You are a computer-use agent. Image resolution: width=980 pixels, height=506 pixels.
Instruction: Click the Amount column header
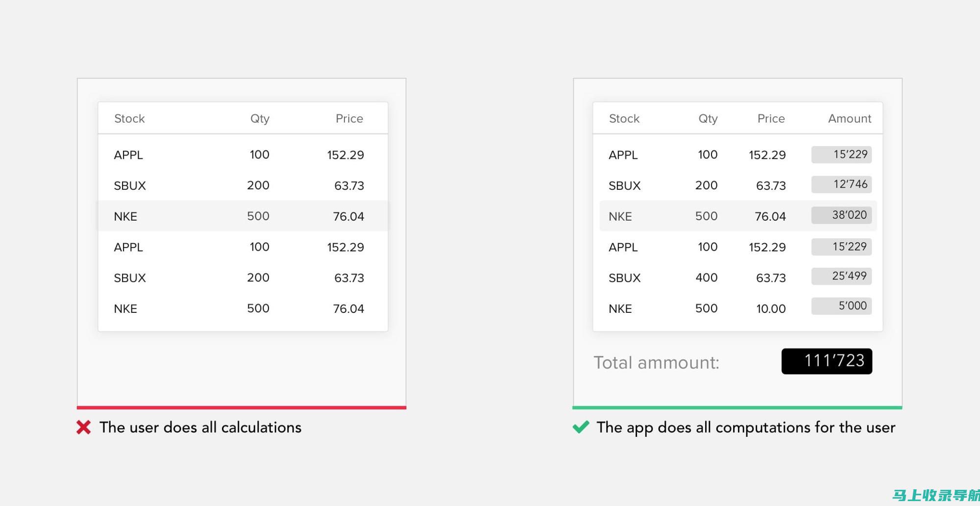coord(850,119)
